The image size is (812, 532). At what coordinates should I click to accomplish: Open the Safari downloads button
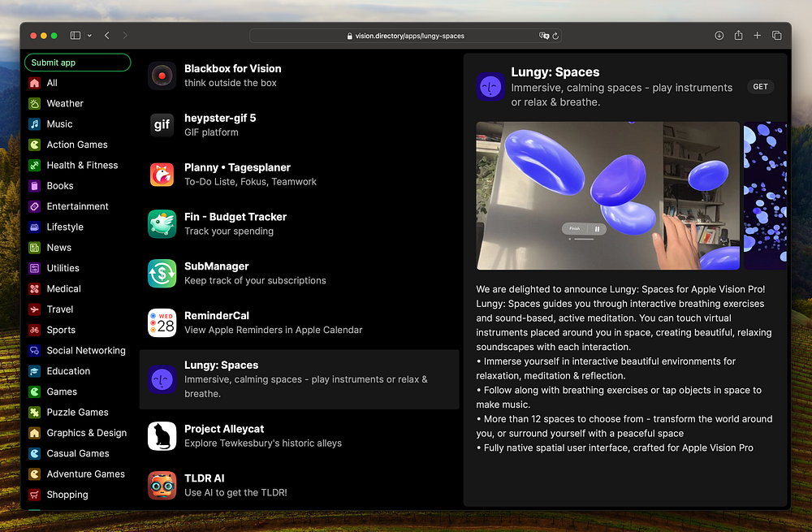719,36
